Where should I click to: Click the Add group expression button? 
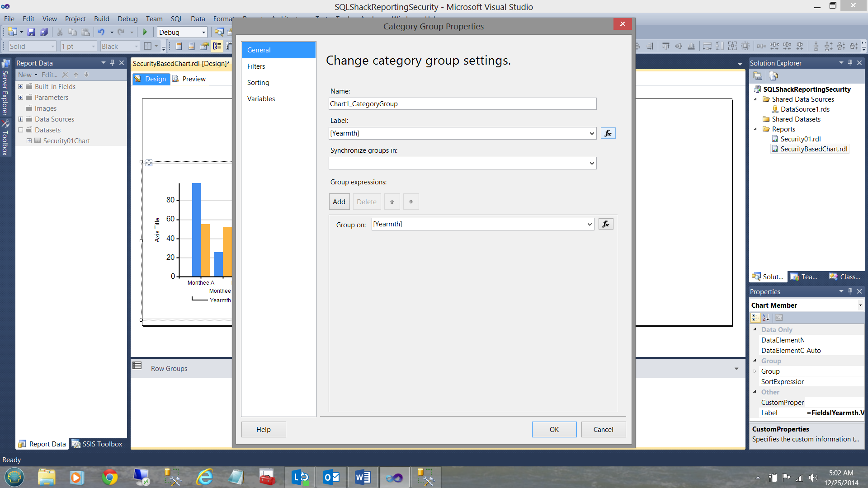tap(339, 202)
